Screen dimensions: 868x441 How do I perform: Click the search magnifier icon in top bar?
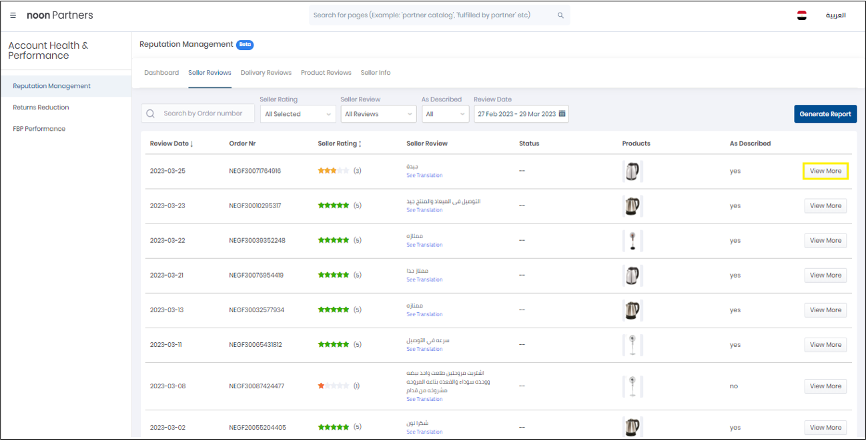point(560,15)
